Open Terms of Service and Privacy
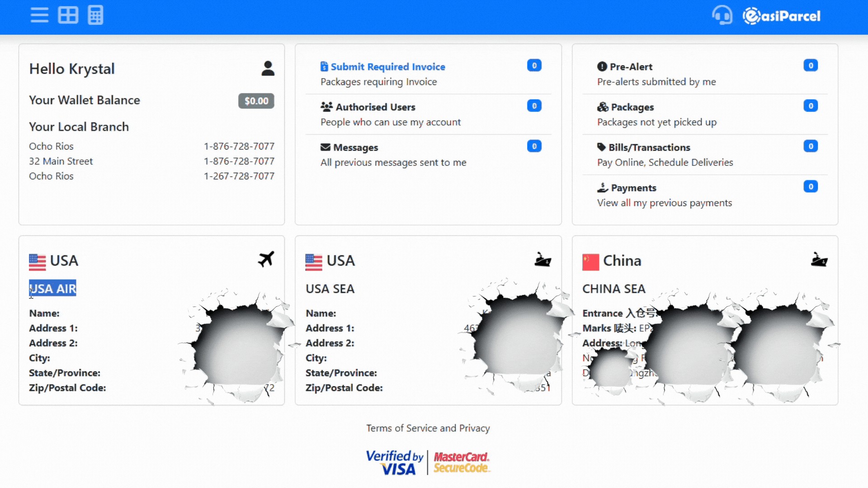 (x=428, y=428)
